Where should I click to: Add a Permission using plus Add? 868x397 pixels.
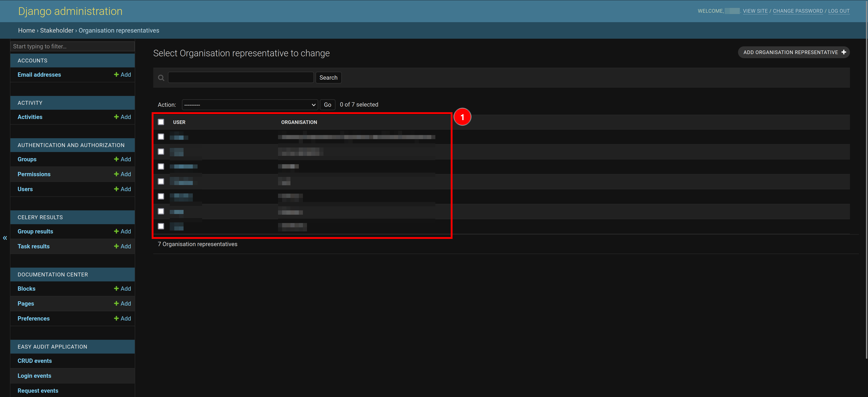pos(122,174)
